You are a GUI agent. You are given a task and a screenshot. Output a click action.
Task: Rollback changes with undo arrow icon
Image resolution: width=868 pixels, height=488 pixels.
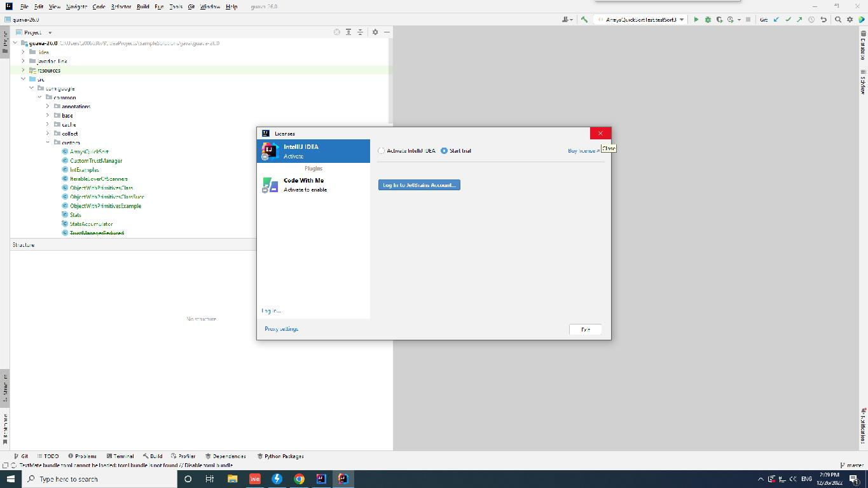pos(823,20)
